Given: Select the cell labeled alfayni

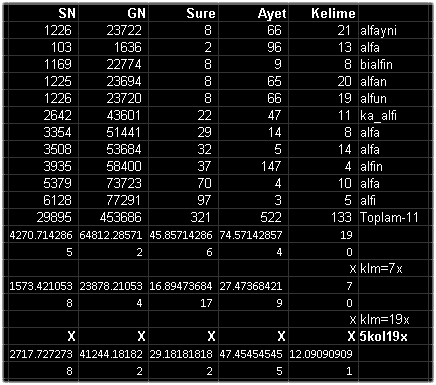Looking at the screenshot, I should [393, 31].
